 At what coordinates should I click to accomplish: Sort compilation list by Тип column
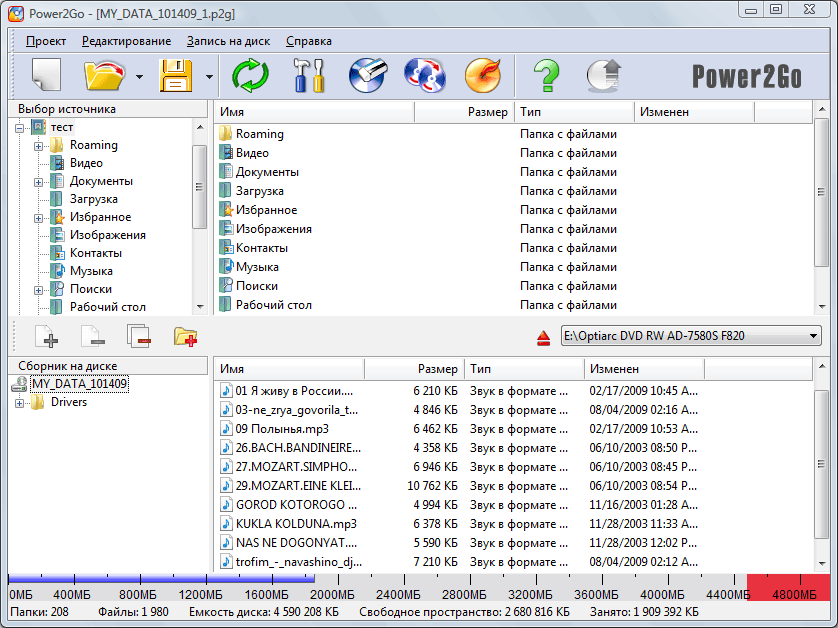click(x=524, y=369)
